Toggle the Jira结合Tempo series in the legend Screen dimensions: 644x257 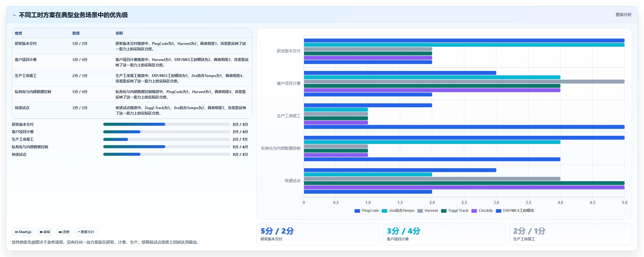(398, 211)
